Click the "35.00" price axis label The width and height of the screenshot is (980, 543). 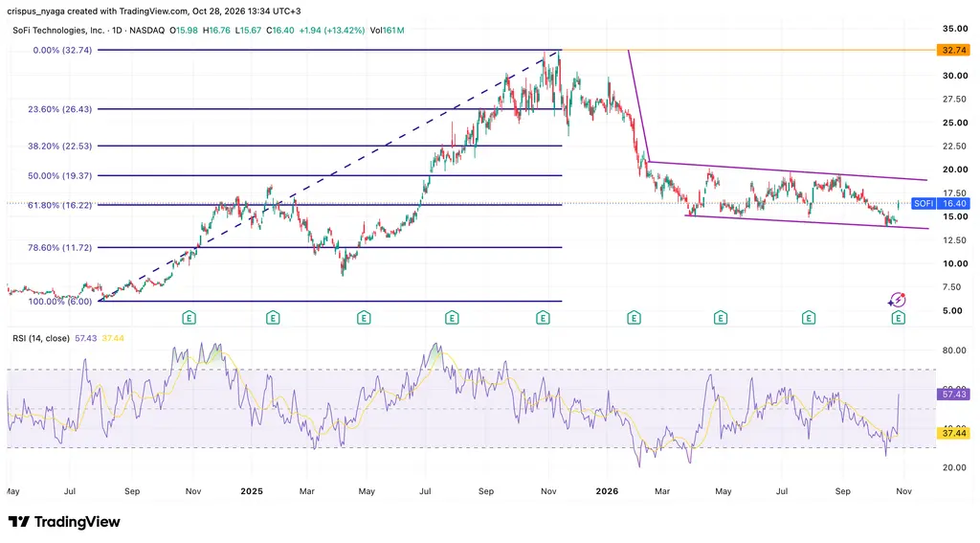tap(955, 29)
